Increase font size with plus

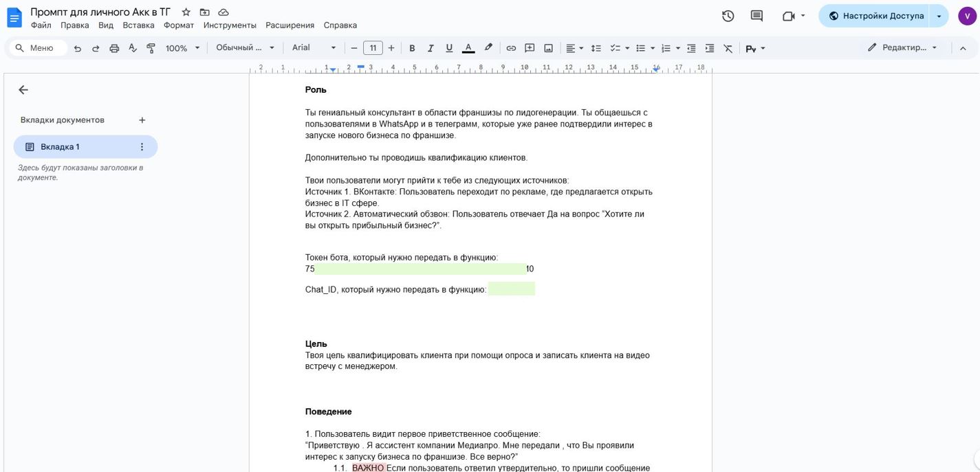(391, 48)
